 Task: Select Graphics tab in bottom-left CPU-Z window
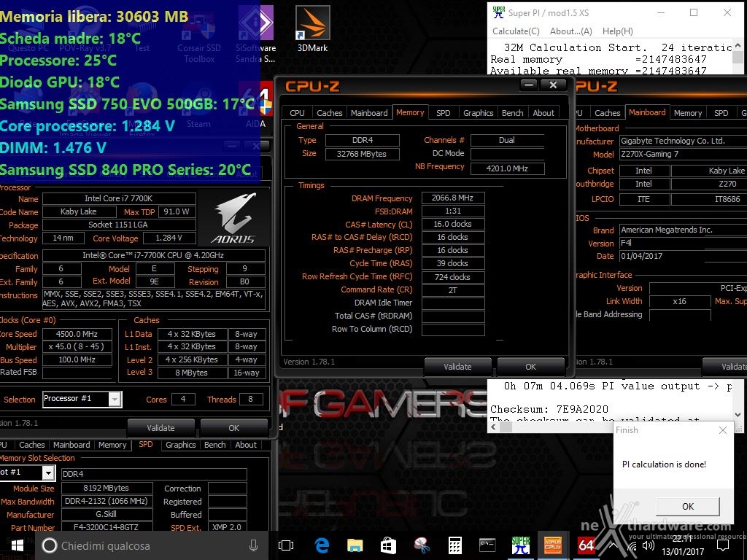click(x=181, y=445)
